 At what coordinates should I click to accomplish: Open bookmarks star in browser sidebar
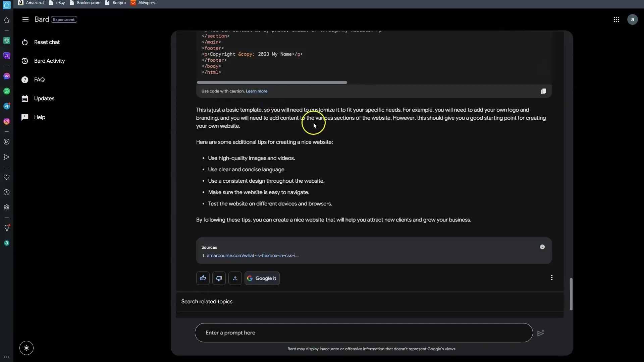pyautogui.click(x=7, y=20)
